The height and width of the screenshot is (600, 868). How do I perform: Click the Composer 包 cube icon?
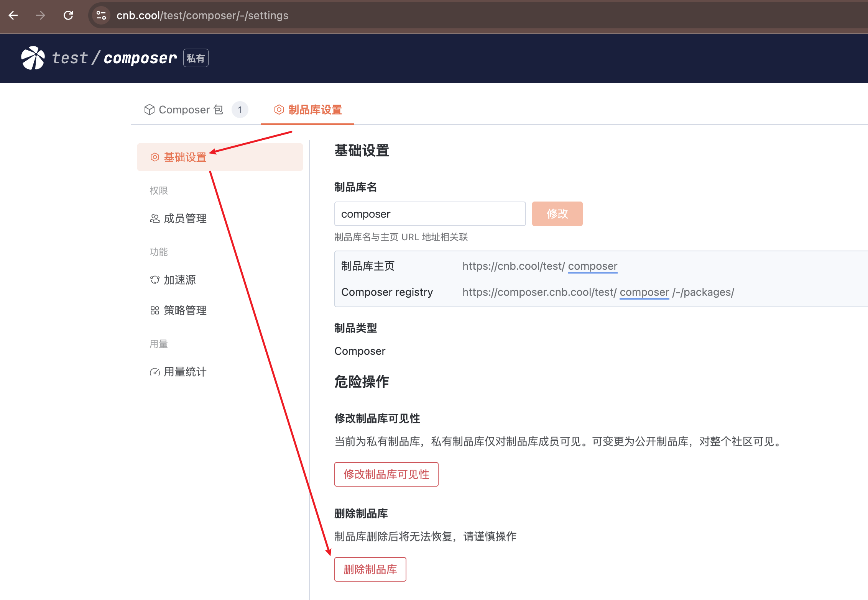pos(149,110)
